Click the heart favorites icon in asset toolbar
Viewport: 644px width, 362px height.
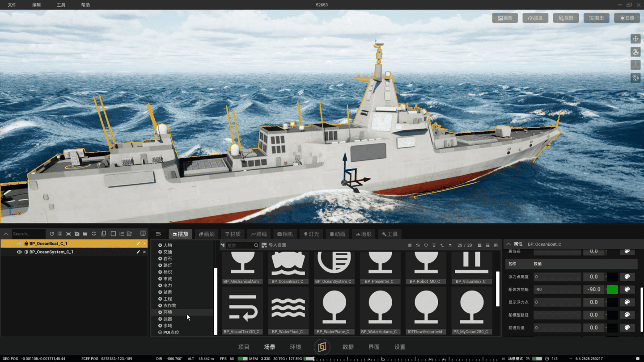pos(426,245)
